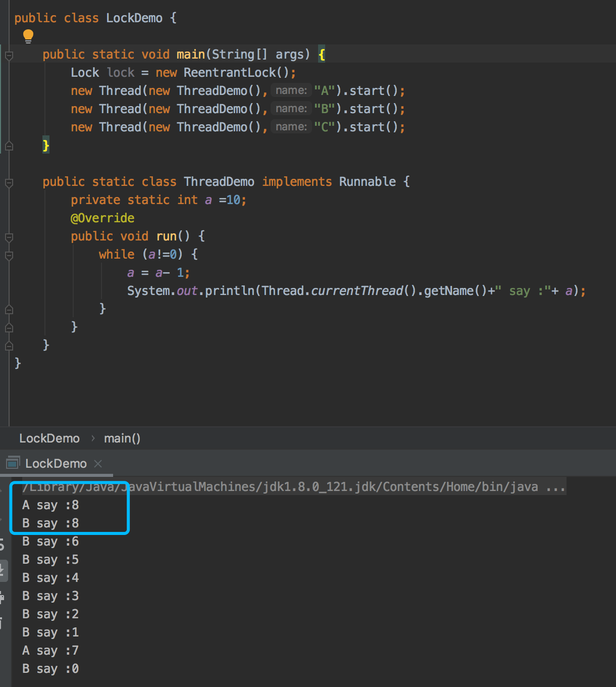Select main() in the breadcrumb bar
Viewport: 616px width, 687px height.
coord(122,438)
